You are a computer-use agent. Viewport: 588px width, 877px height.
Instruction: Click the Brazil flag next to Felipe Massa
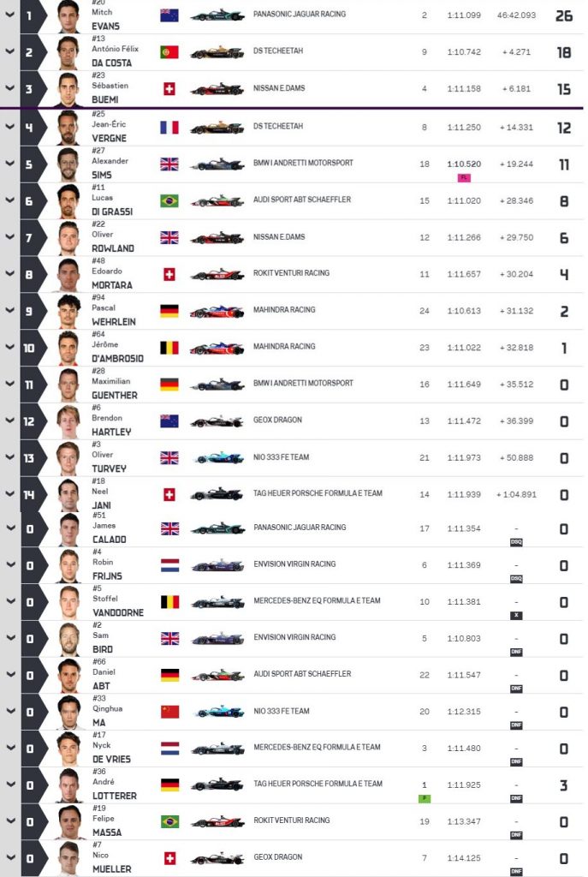point(170,821)
